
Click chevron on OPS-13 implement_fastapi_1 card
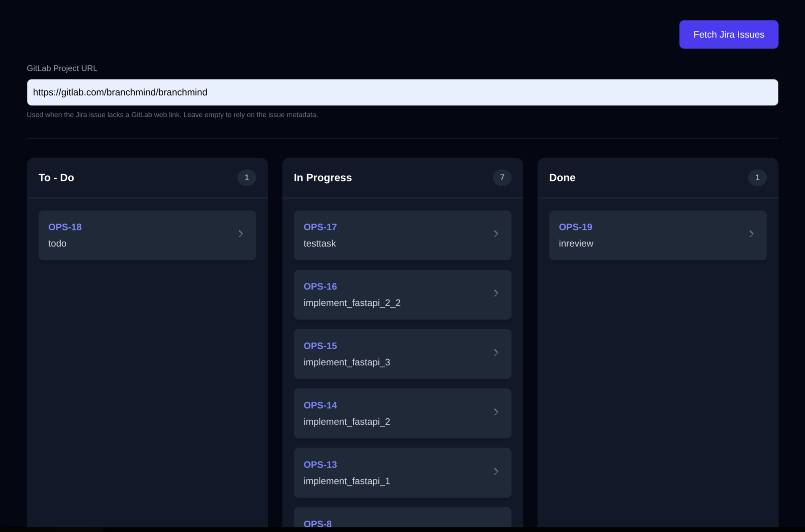click(496, 471)
